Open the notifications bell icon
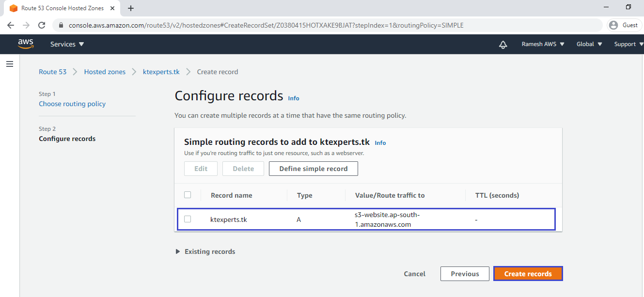Image resolution: width=644 pixels, height=297 pixels. 503,45
